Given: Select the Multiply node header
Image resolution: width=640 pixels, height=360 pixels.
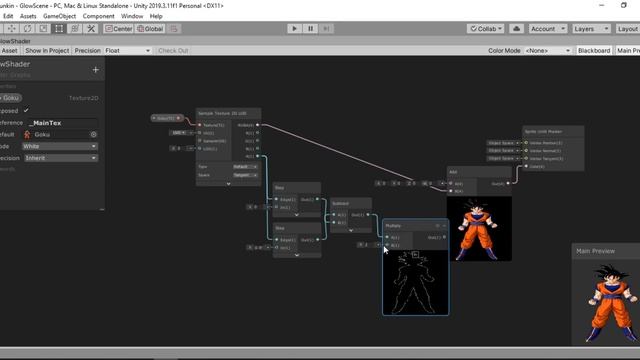Looking at the screenshot, I should [416, 226].
